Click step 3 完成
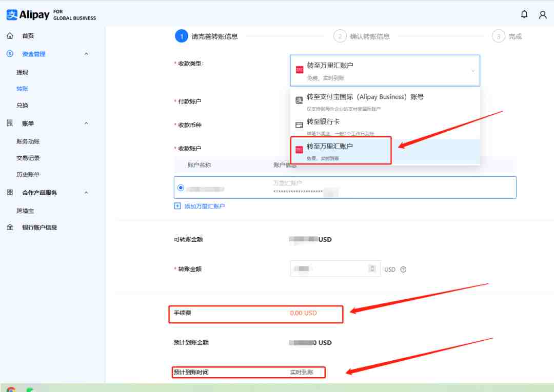This screenshot has height=392, width=554. 507,36
